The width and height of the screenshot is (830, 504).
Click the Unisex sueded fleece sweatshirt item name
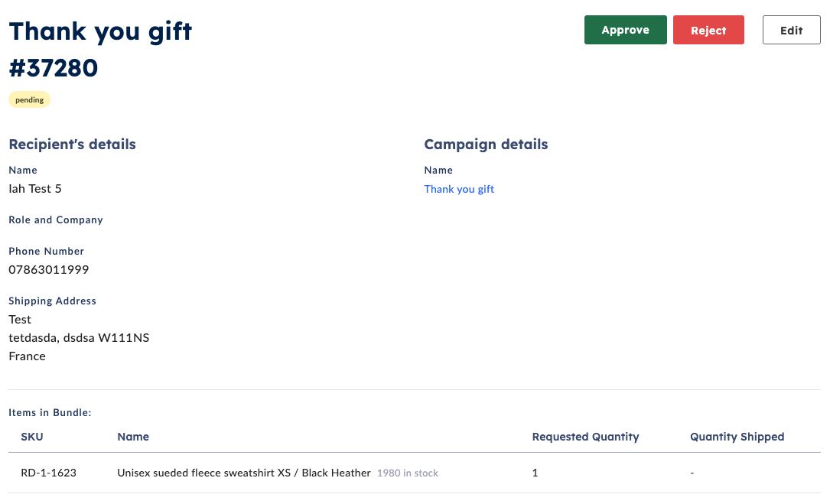[243, 473]
